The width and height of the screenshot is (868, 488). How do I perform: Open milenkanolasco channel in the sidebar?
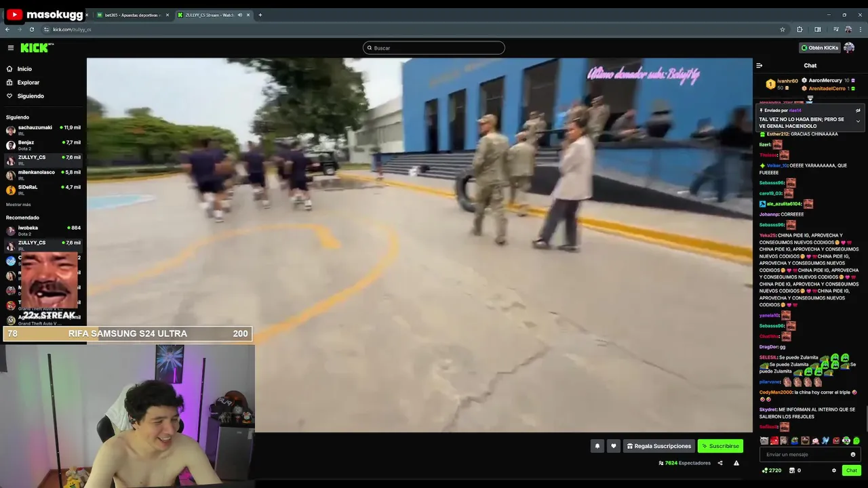coord(43,174)
